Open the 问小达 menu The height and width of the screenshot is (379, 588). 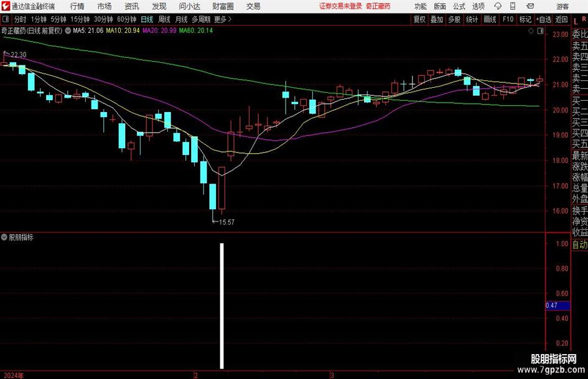(x=189, y=6)
